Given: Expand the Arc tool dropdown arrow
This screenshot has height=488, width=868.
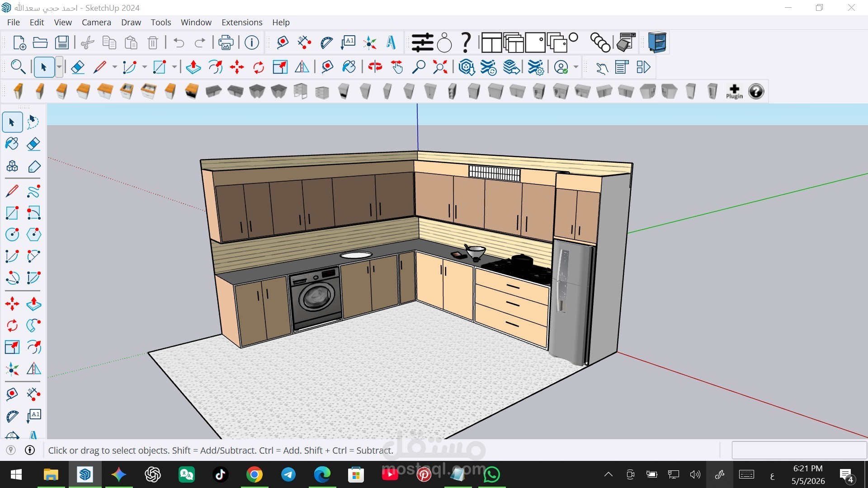Looking at the screenshot, I should tap(144, 67).
